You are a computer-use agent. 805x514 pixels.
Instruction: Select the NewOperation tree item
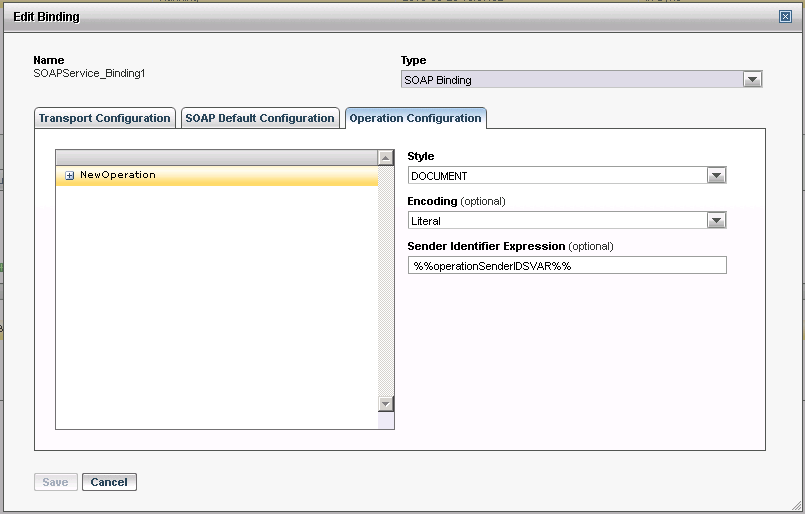pos(118,175)
